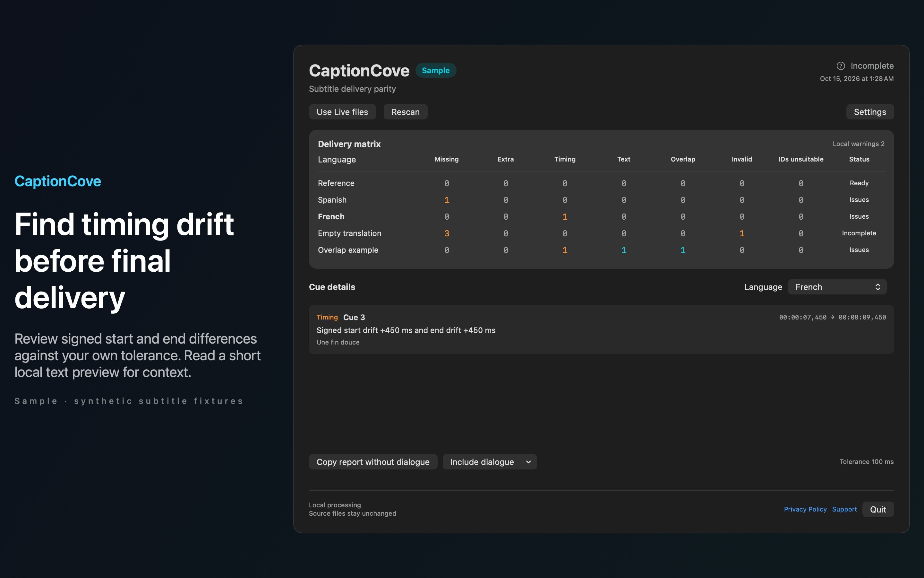Open the Privacy Policy link
This screenshot has height=578, width=924.
(805, 509)
